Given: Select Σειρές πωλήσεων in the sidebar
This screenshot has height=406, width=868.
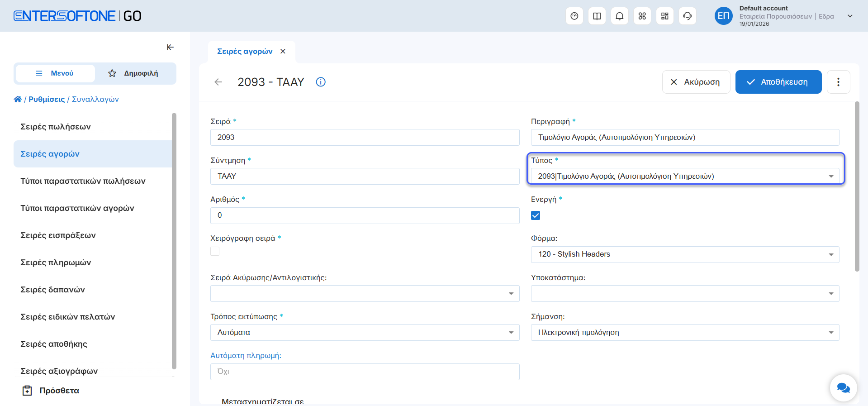Looking at the screenshot, I should point(56,127).
